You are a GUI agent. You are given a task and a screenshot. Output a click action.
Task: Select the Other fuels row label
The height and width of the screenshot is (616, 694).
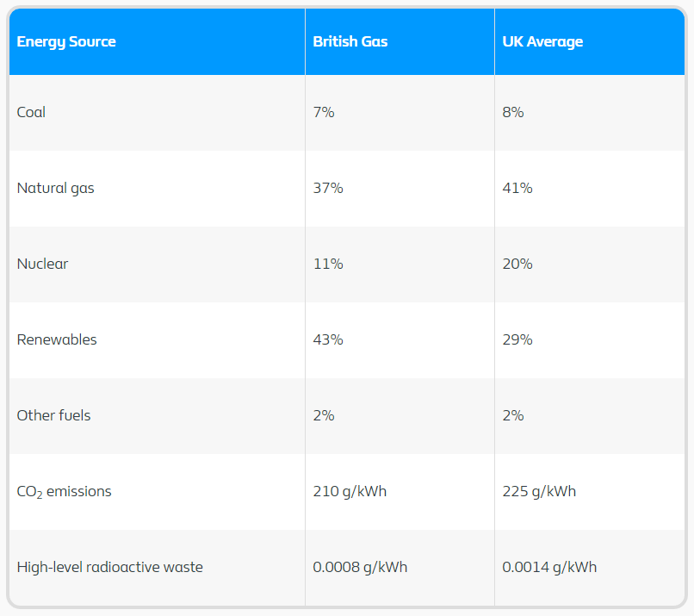pos(53,415)
